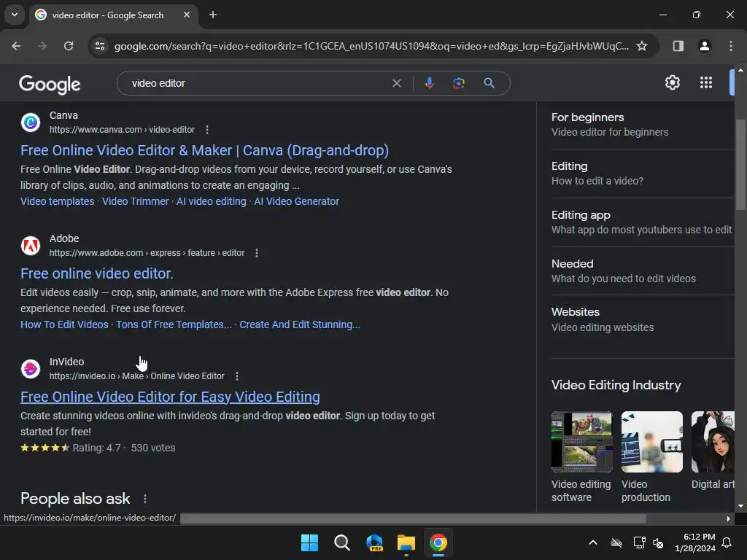This screenshot has width=747, height=560.
Task: Open more options for Adobe result
Action: [x=256, y=253]
